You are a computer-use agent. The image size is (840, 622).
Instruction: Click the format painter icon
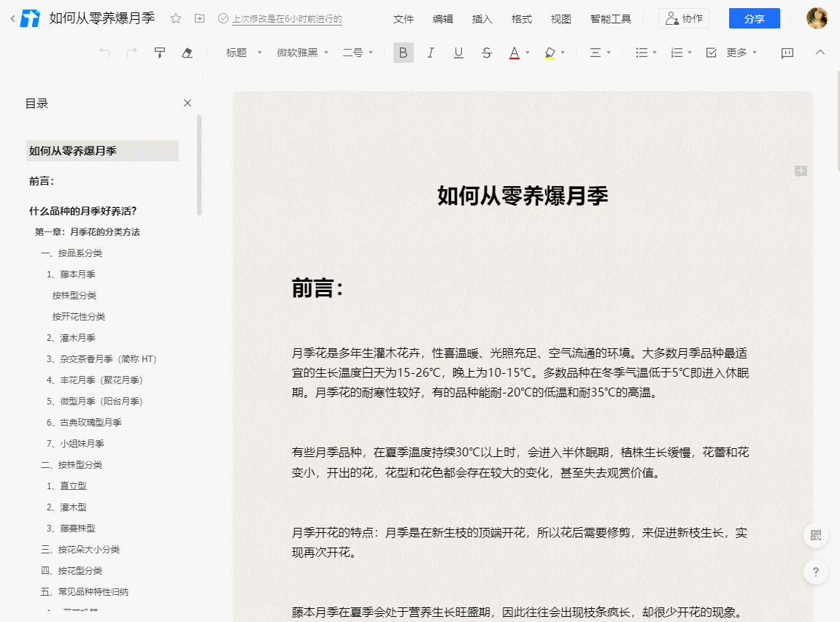pos(160,53)
